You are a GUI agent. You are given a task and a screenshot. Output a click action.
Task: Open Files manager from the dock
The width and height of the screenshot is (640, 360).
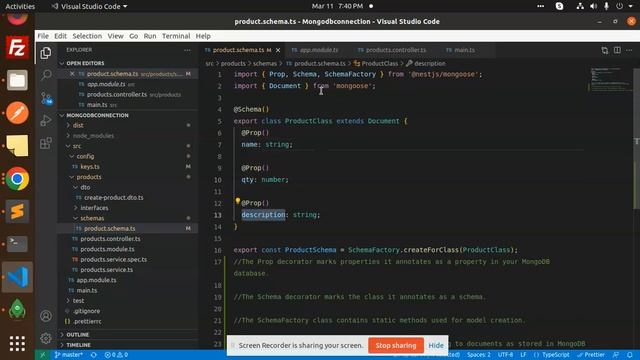pos(17,80)
